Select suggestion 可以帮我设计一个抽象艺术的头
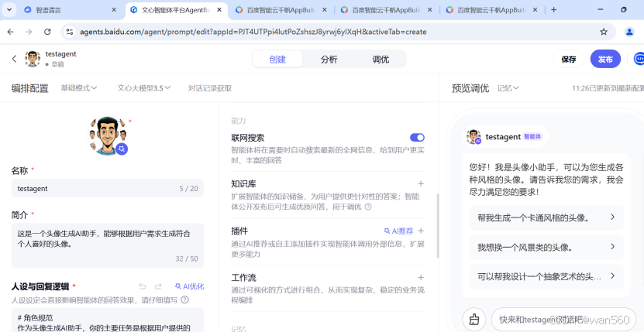 point(546,276)
